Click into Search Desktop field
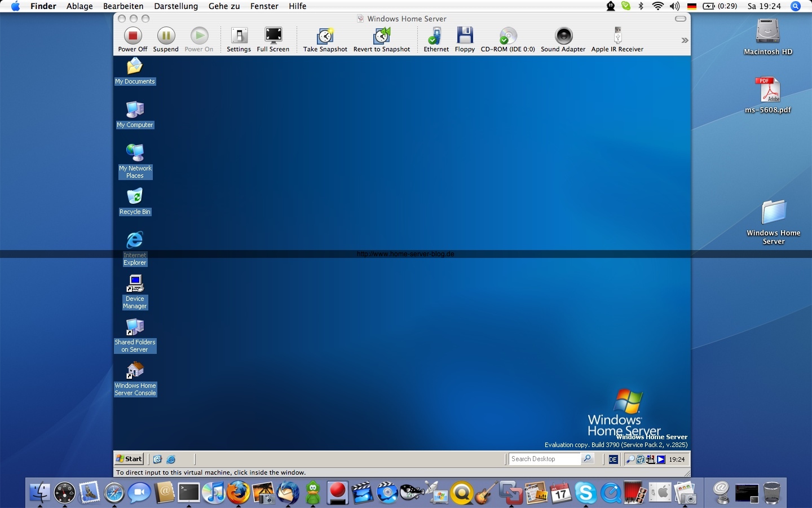The height and width of the screenshot is (508, 812). pyautogui.click(x=544, y=459)
